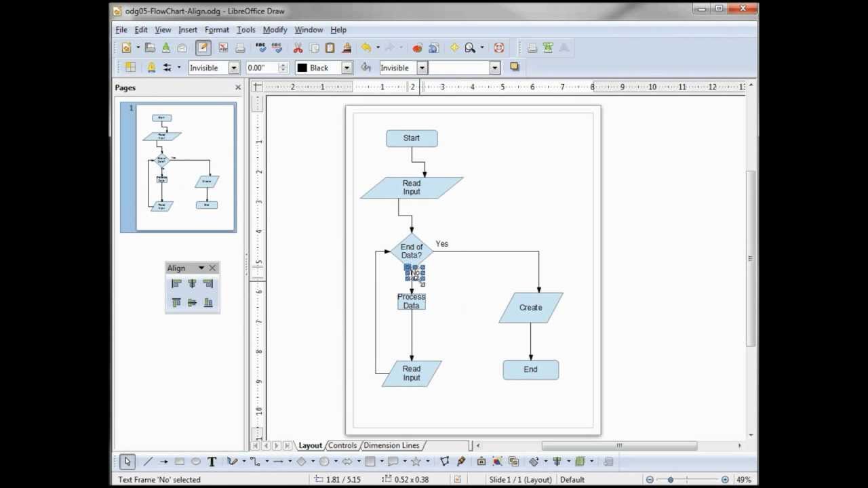
Task: Toggle the Display Grid icon
Action: click(x=130, y=67)
